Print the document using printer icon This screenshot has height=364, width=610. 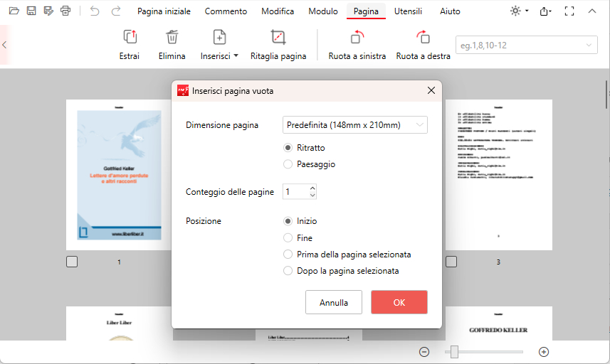coord(65,11)
